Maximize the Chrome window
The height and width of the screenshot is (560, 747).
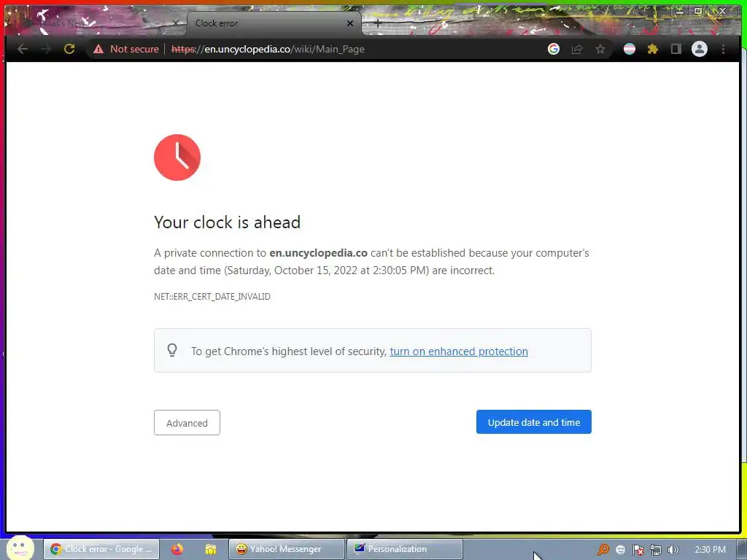[698, 10]
